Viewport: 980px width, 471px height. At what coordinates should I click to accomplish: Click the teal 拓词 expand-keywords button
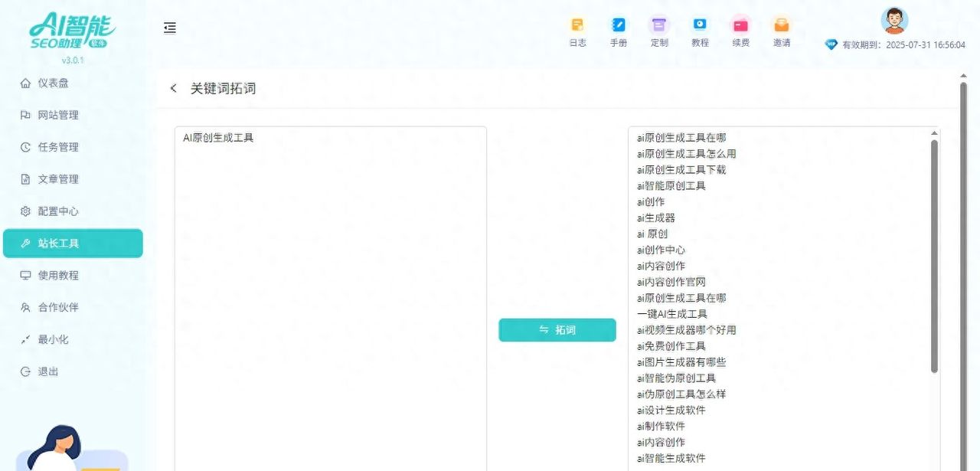(557, 329)
